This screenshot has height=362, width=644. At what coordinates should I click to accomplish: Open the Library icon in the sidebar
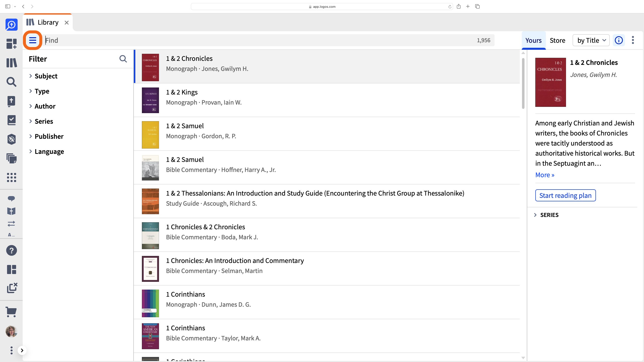click(x=12, y=63)
